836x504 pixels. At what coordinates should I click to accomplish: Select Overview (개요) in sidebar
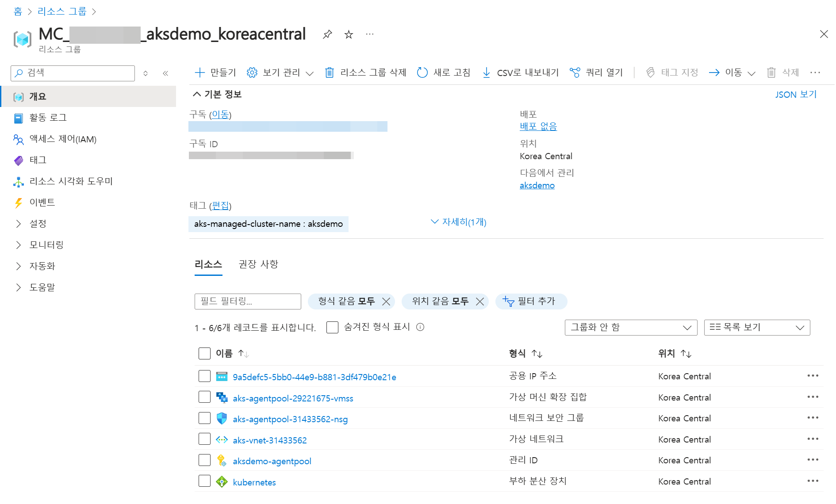[88, 96]
